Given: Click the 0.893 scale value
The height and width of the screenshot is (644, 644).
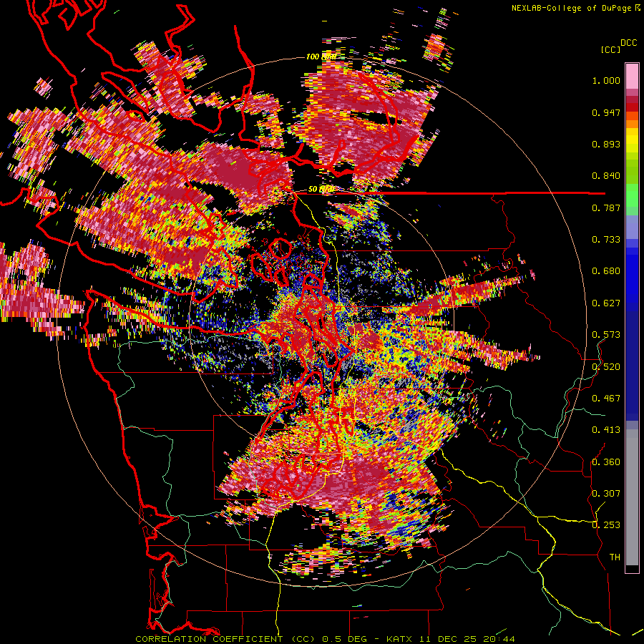Looking at the screenshot, I should click(606, 144).
